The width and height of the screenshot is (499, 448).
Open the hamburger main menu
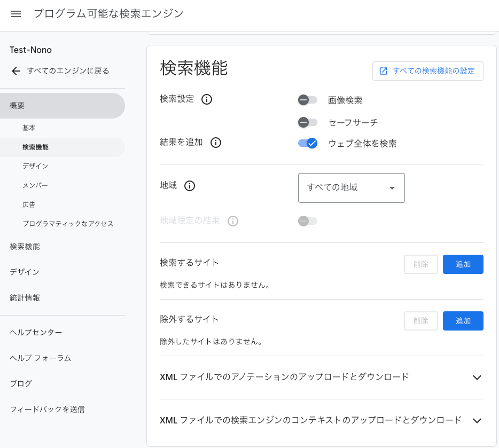(x=16, y=14)
